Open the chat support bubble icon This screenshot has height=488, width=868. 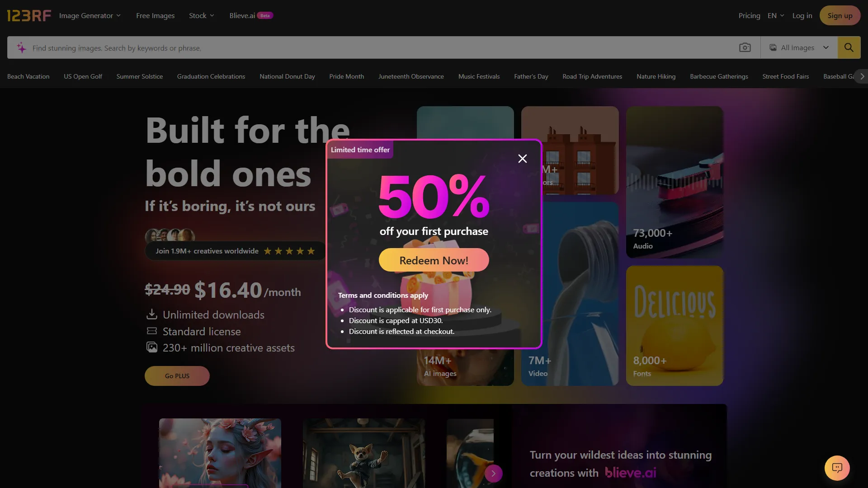(x=837, y=468)
